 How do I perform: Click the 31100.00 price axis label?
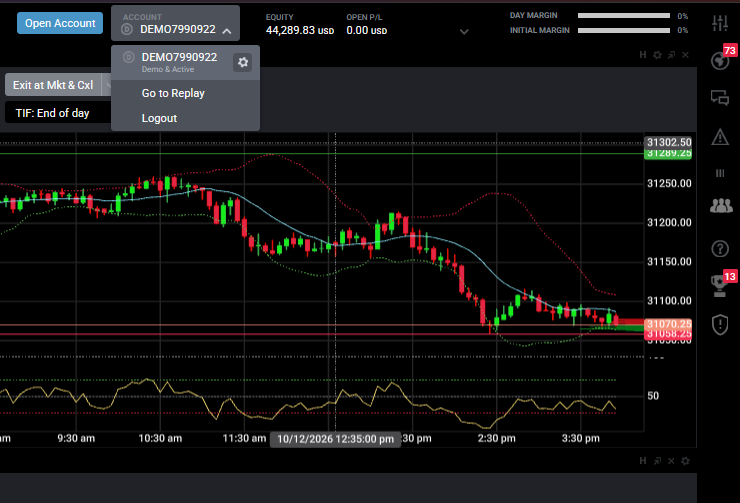coord(669,301)
